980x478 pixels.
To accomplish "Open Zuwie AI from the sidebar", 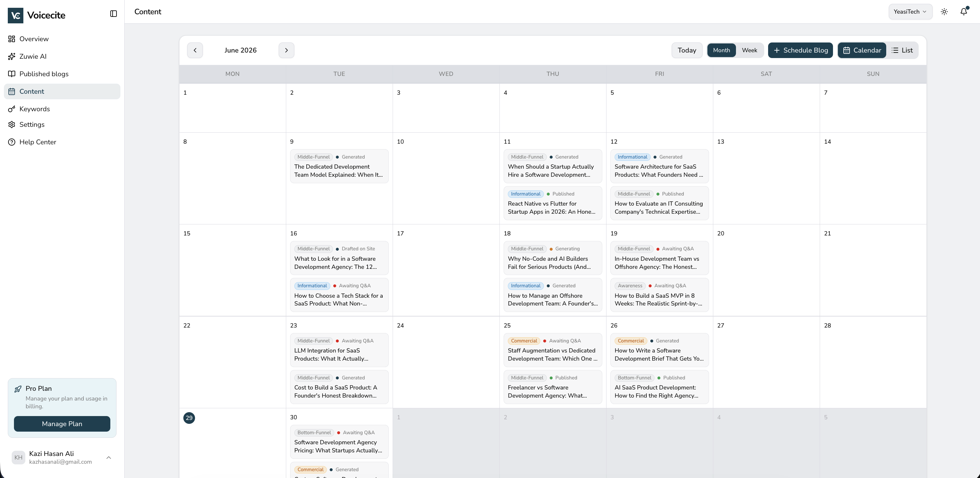I will (x=62, y=56).
